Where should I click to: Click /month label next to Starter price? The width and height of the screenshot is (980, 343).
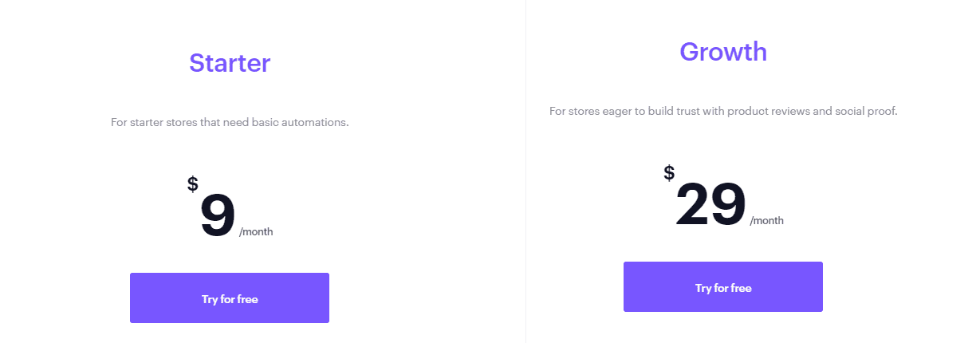tap(256, 232)
